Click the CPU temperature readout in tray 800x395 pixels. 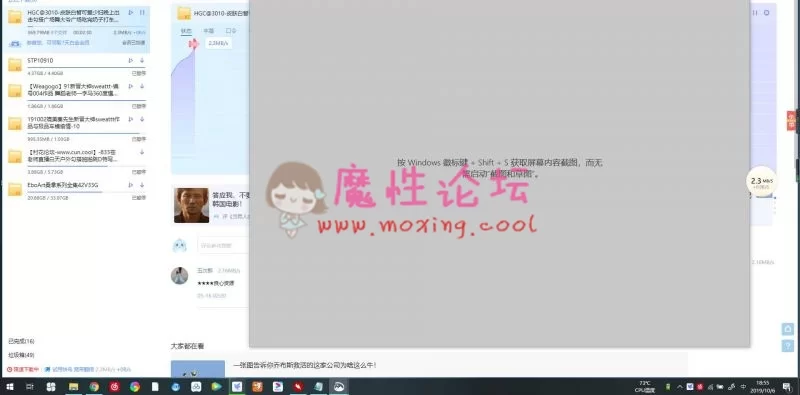click(645, 387)
